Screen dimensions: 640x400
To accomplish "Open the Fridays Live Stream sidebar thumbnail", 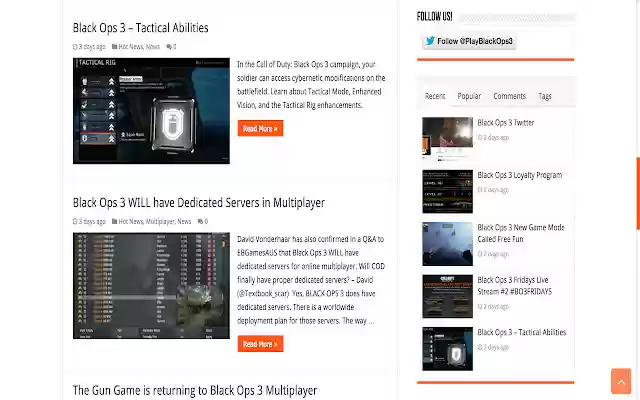I will click(447, 296).
